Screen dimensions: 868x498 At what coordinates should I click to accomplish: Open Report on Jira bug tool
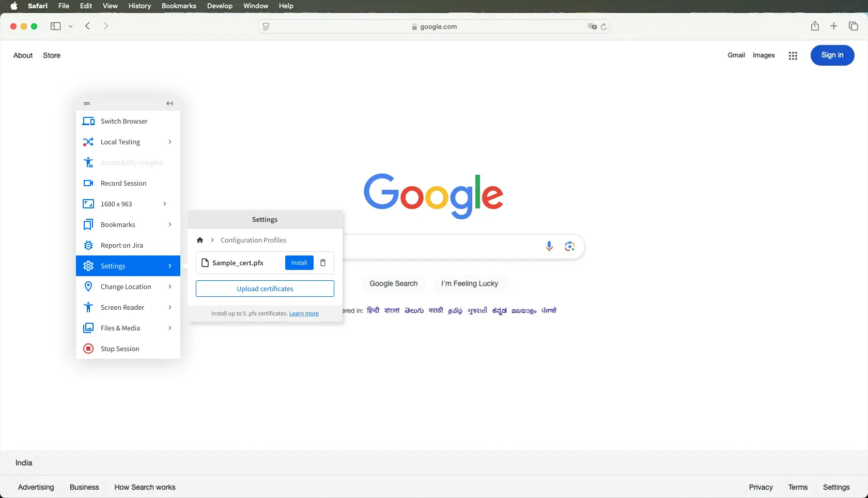click(122, 245)
